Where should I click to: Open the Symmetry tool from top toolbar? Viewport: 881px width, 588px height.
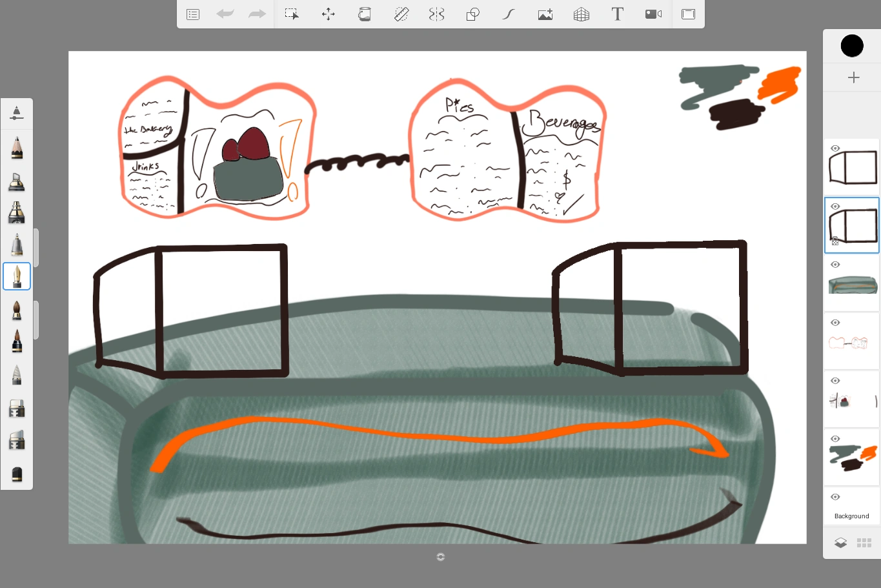click(436, 14)
